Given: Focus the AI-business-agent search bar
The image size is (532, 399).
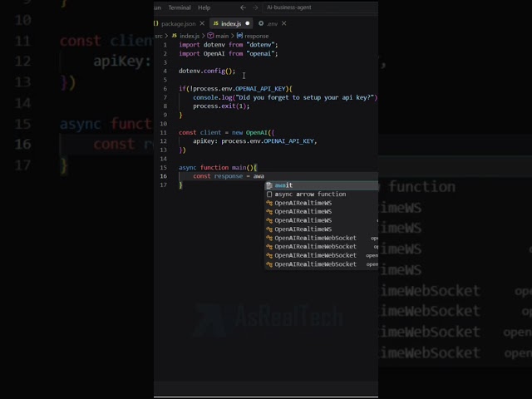Looking at the screenshot, I should pos(320,7).
